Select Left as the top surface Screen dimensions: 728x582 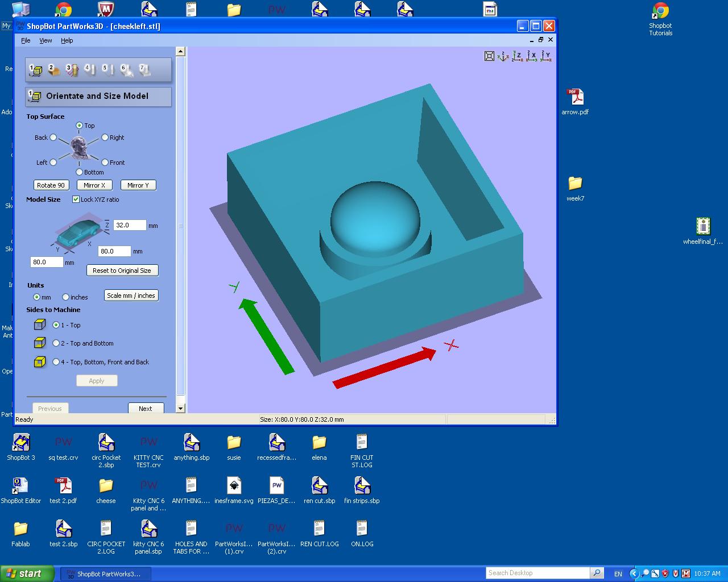point(53,163)
